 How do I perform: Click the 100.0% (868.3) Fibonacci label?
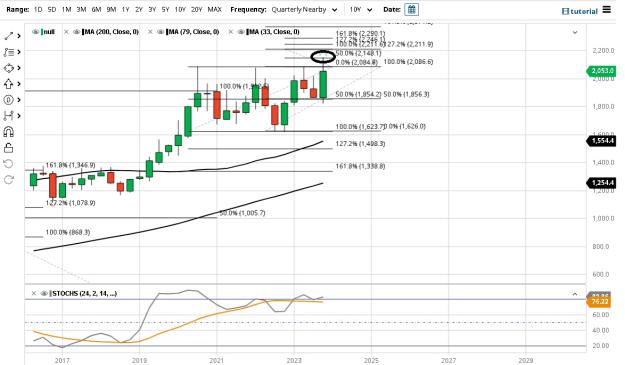pyautogui.click(x=68, y=232)
